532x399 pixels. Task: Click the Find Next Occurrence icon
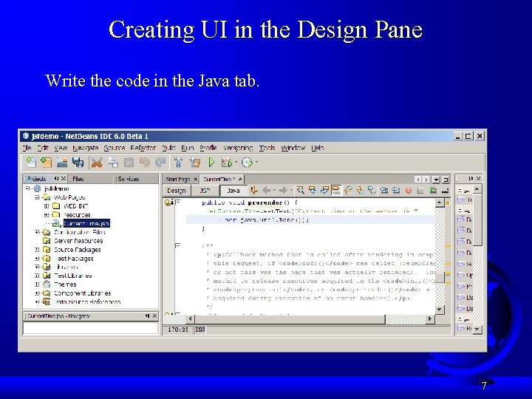pyautogui.click(x=324, y=191)
